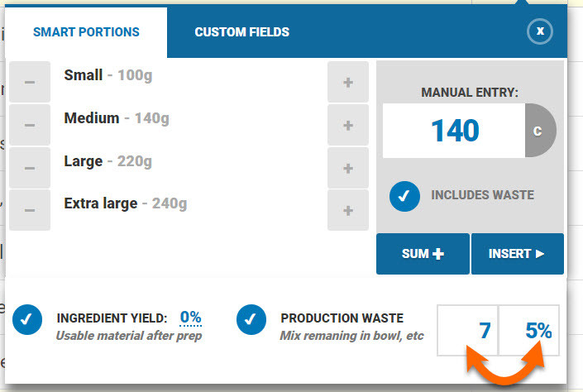Viewport: 583px width, 392px height.
Task: Remove one Extra large portion
Action: pos(30,210)
